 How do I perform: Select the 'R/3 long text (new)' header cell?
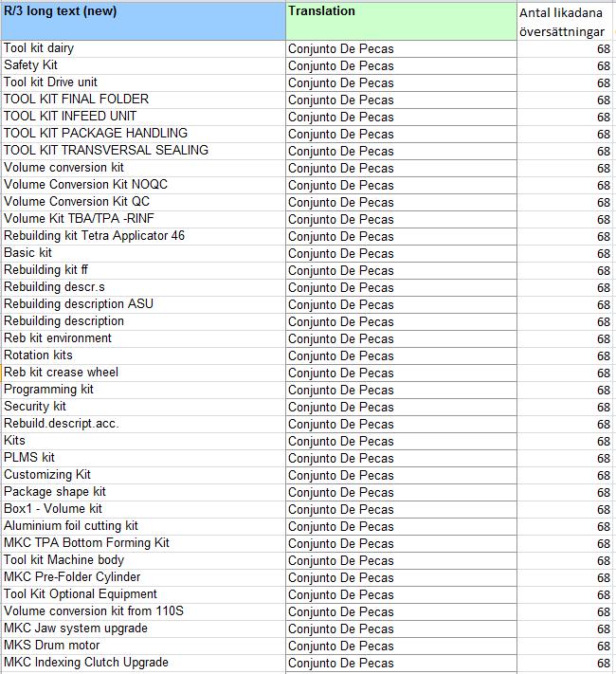click(x=143, y=22)
